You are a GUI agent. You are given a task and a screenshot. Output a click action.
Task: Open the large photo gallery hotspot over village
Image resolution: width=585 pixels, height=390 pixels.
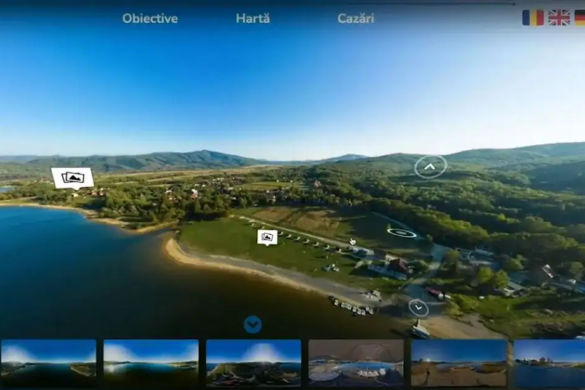coord(72,178)
